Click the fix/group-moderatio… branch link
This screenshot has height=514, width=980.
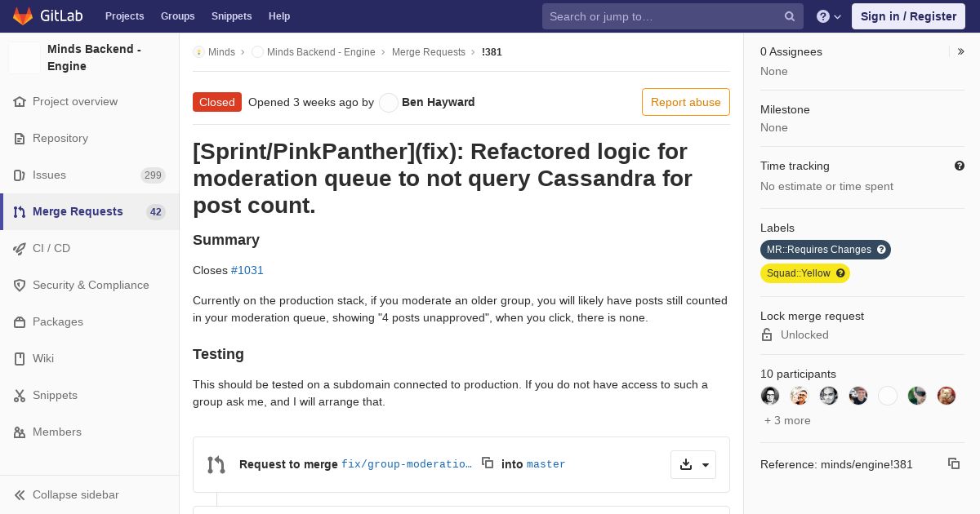pos(407,464)
